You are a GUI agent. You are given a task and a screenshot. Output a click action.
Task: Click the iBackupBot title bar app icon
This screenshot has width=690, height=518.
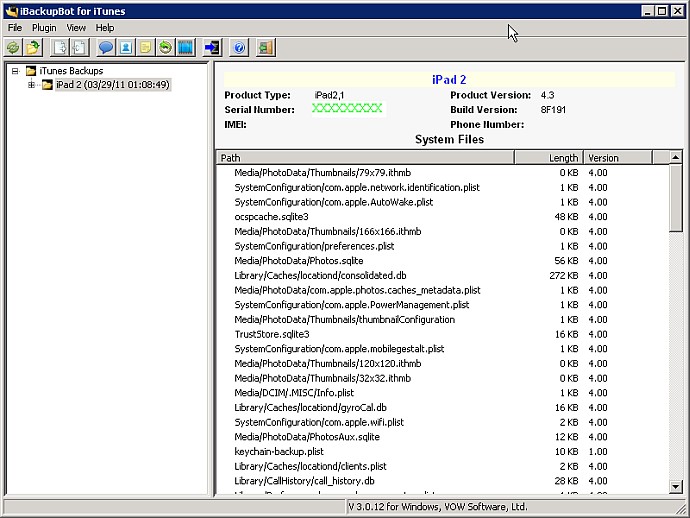tap(11, 11)
